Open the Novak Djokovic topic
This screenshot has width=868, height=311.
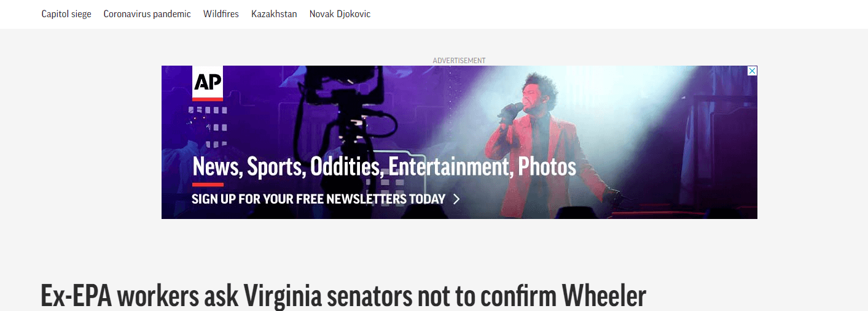340,13
